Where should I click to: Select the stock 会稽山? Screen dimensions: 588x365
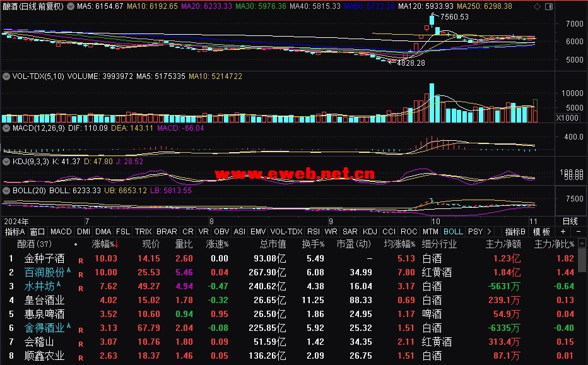coord(39,342)
